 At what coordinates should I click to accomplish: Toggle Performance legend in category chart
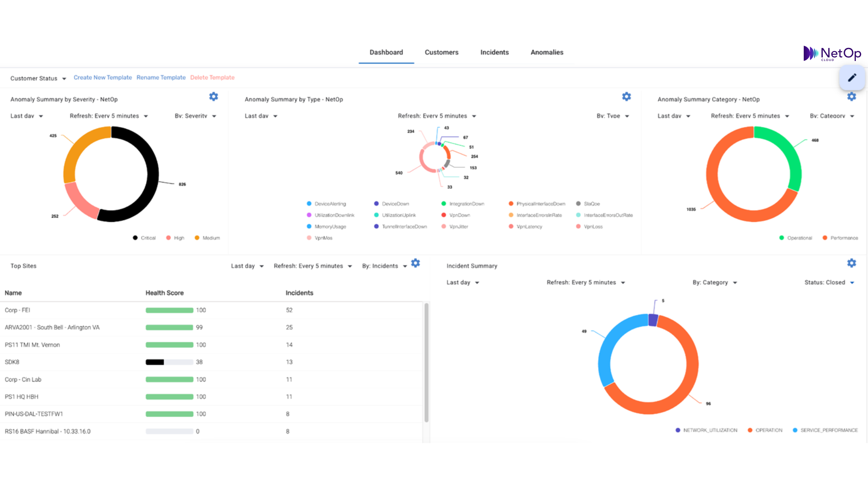click(840, 238)
